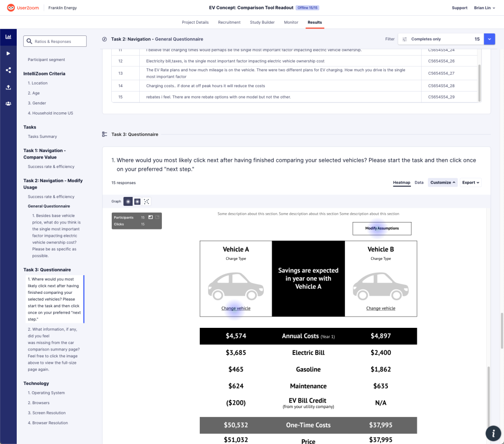
Task: Open Operating System technology item
Action: (46, 393)
